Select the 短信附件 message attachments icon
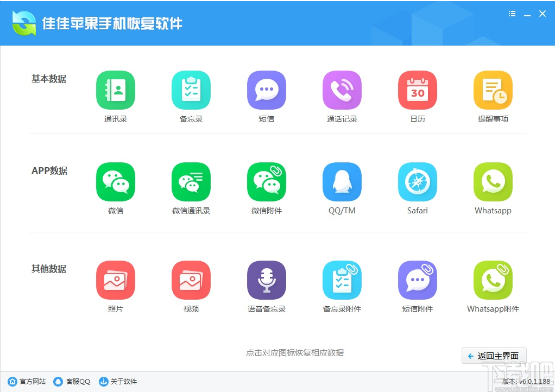555x392 pixels. tap(417, 280)
